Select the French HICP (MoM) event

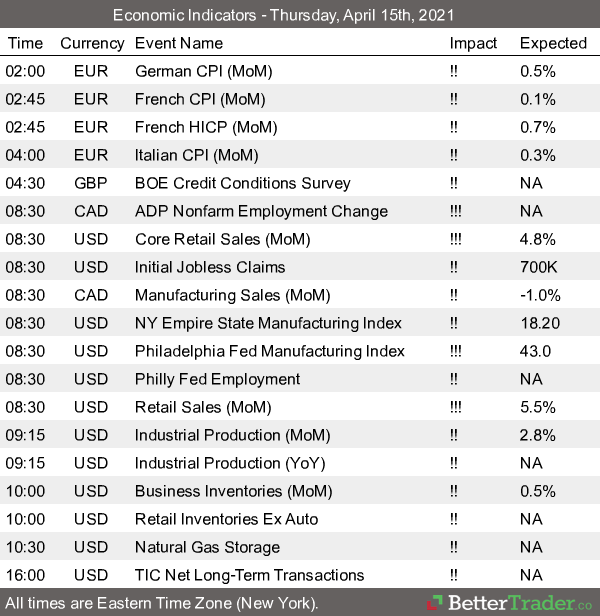pyautogui.click(x=206, y=127)
